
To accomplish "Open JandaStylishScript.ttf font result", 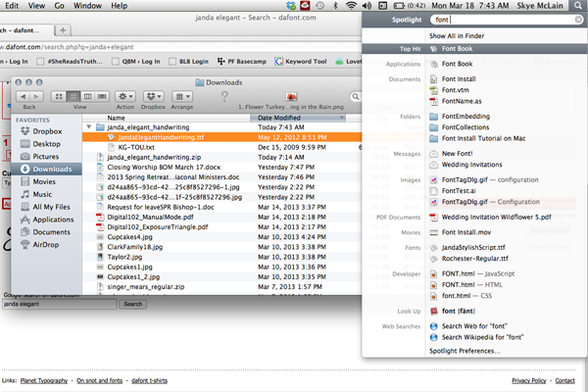I will tap(474, 248).
